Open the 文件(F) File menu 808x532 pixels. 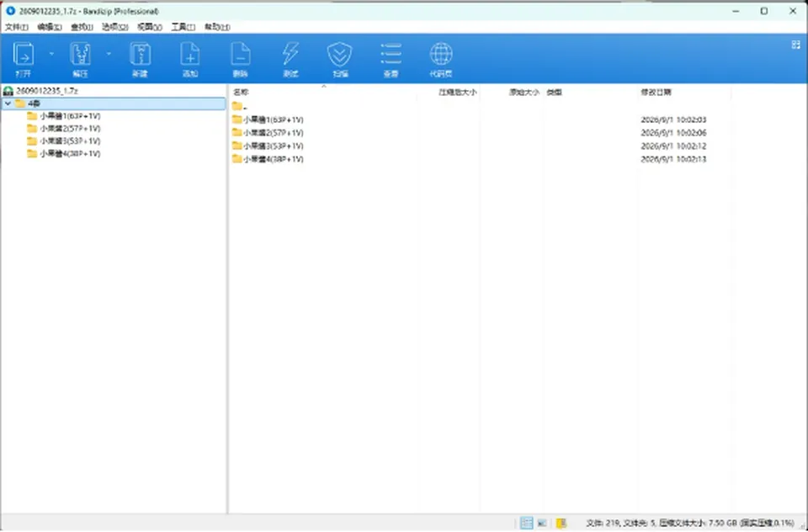click(17, 27)
